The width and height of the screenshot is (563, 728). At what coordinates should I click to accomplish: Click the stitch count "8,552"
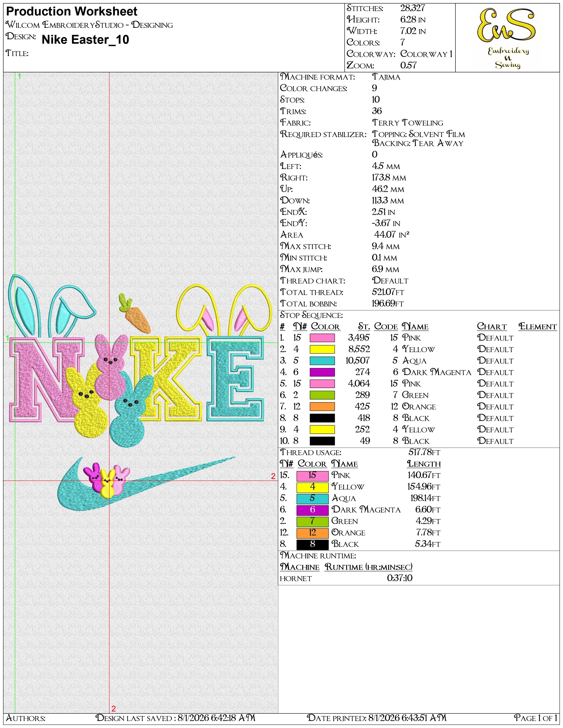359,349
